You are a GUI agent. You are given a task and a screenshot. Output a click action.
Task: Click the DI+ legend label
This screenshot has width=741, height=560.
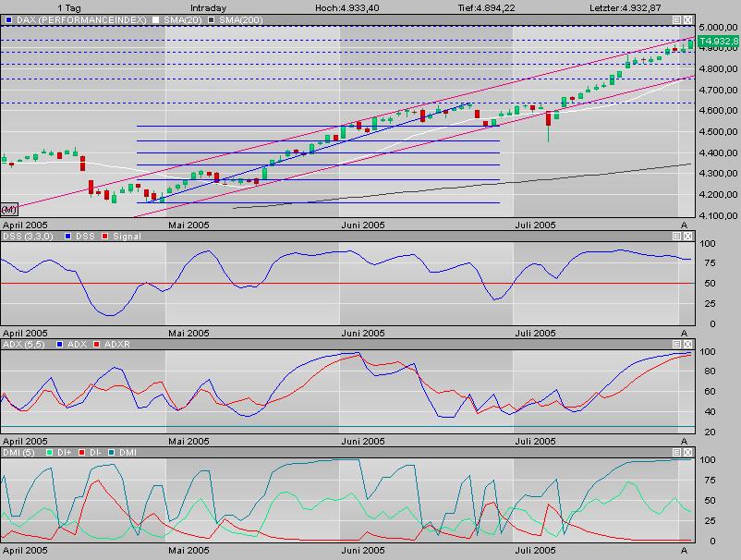tap(64, 453)
